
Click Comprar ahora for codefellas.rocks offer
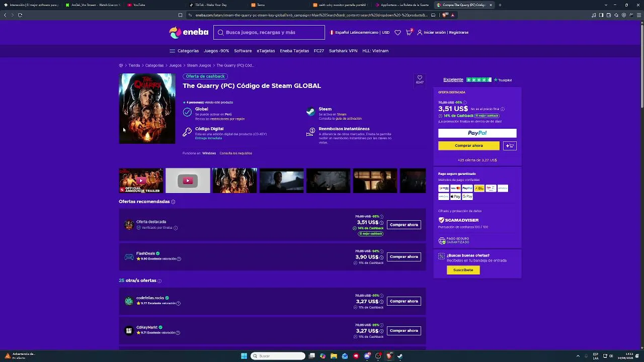[x=404, y=301]
